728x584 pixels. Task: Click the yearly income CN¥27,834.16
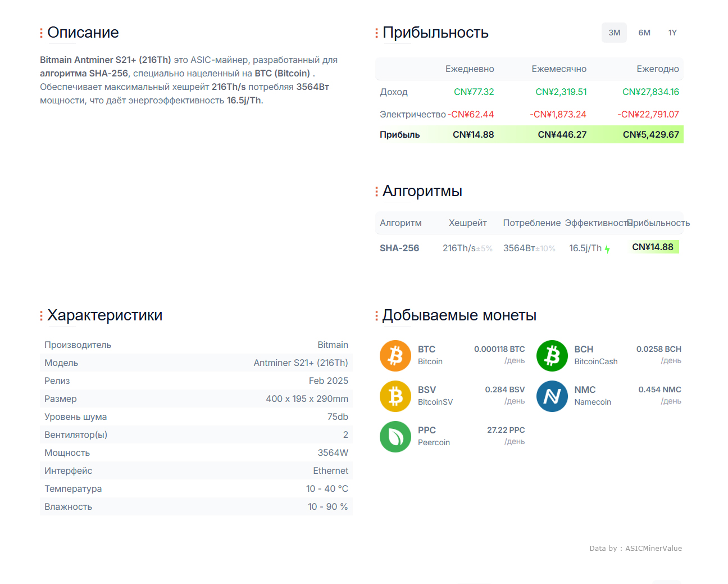pyautogui.click(x=650, y=92)
